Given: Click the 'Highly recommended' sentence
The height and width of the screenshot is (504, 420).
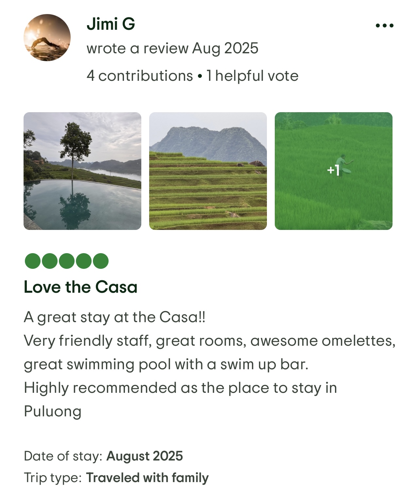Looking at the screenshot, I should pyautogui.click(x=180, y=388).
